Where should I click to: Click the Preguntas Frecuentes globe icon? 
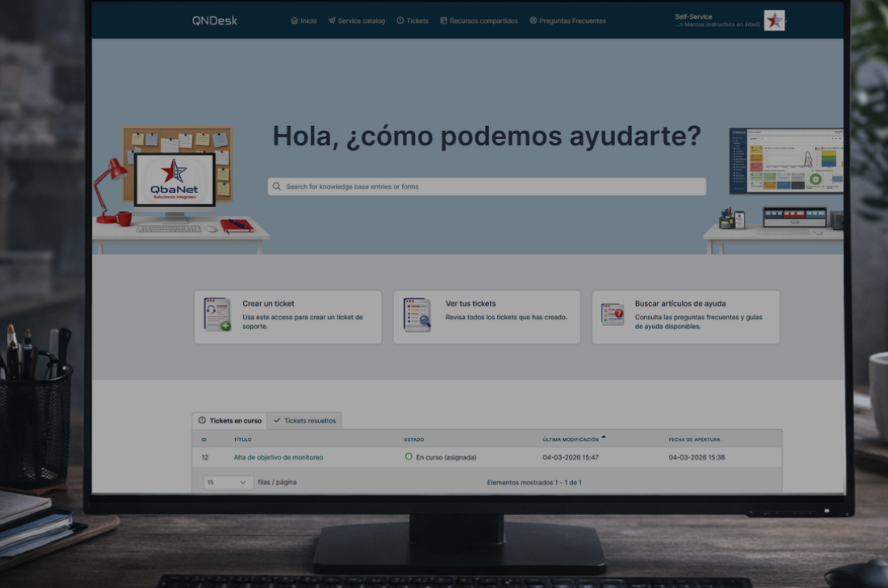coord(534,21)
